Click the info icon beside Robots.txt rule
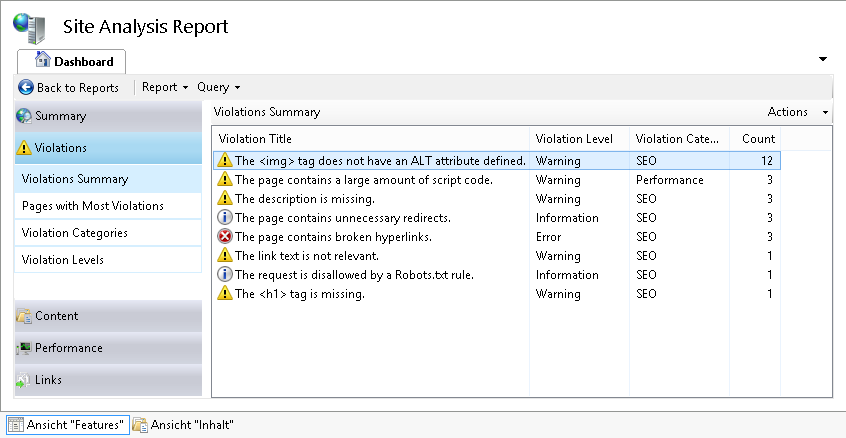846x438 pixels. tap(225, 275)
